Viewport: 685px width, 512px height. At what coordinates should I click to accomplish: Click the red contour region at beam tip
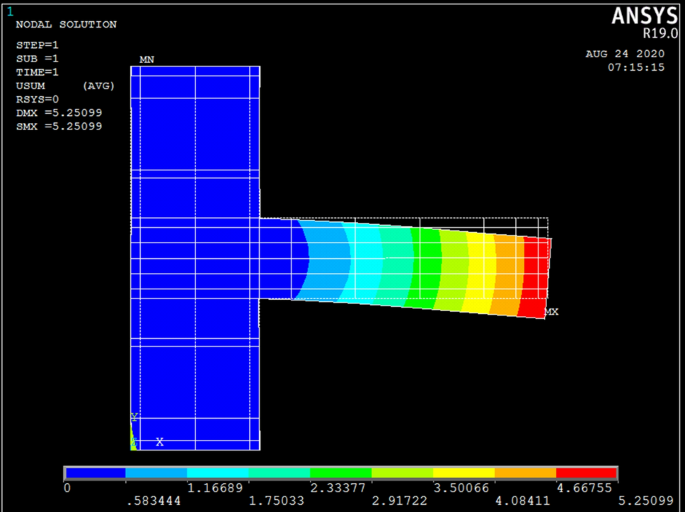(537, 275)
